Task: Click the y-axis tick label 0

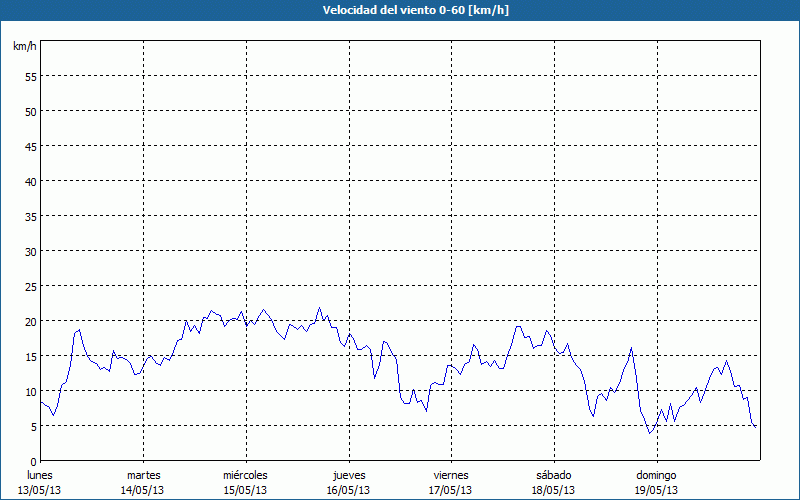Action: (x=33, y=461)
